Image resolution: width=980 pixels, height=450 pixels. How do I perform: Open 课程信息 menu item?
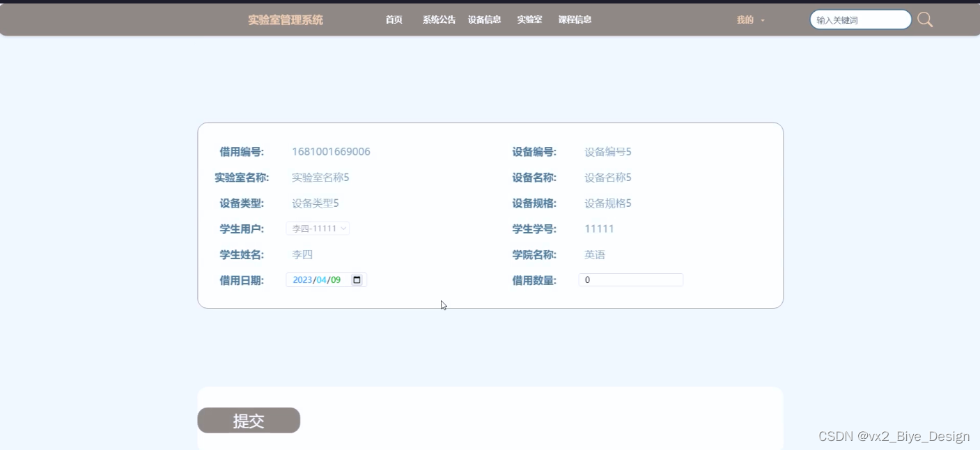575,20
